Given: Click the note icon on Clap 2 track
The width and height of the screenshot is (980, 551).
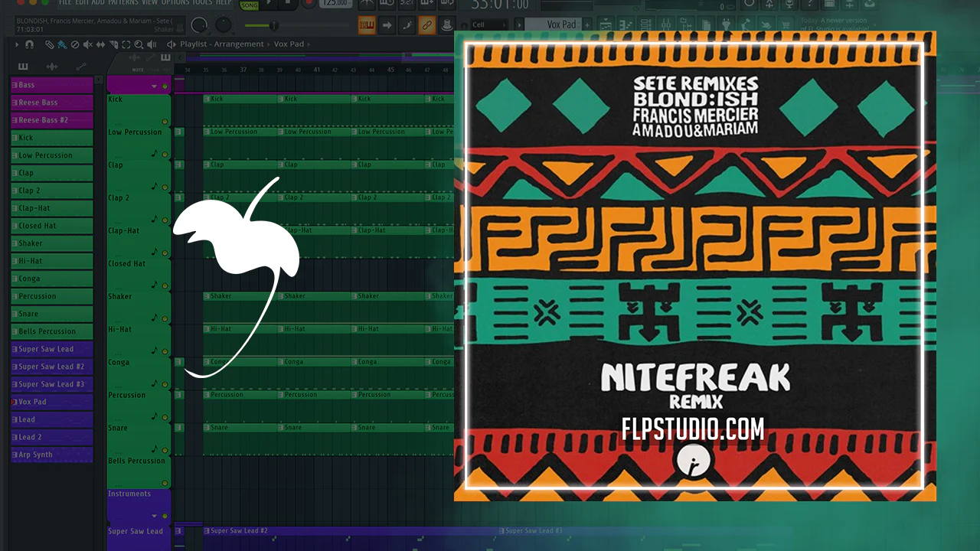Looking at the screenshot, I should click(155, 219).
